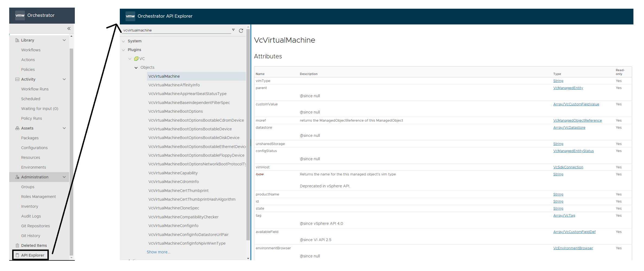
Task: Click the refresh icon next to search
Action: pos(241,31)
